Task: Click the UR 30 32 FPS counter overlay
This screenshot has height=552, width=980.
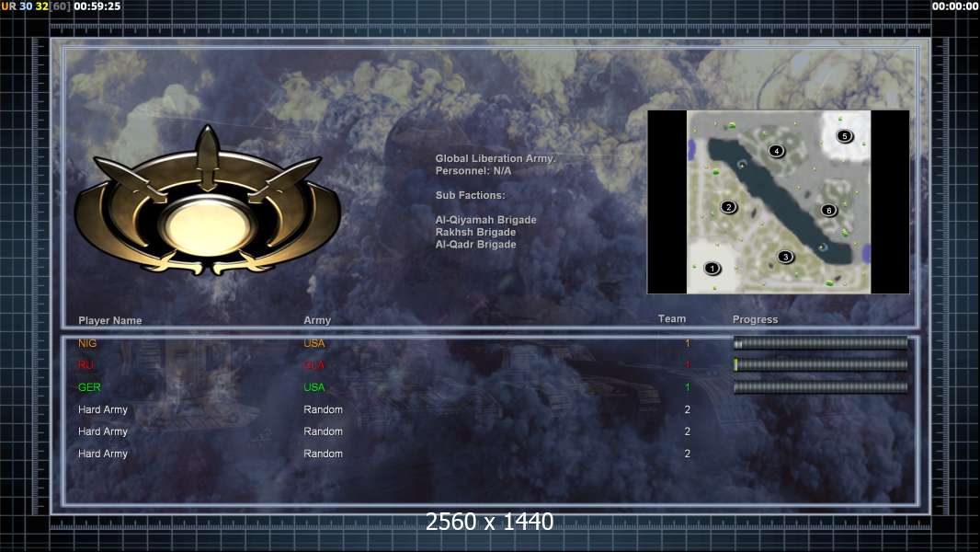Action: (x=36, y=6)
